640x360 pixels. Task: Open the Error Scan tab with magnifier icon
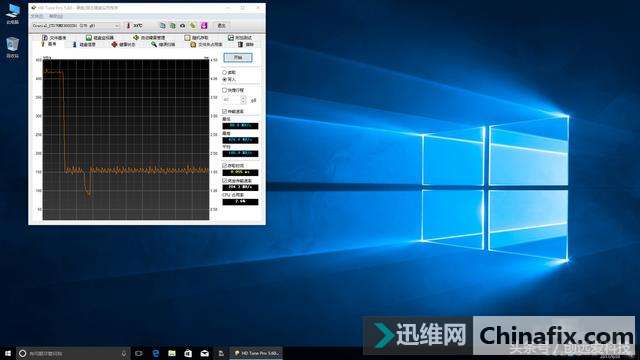click(163, 44)
